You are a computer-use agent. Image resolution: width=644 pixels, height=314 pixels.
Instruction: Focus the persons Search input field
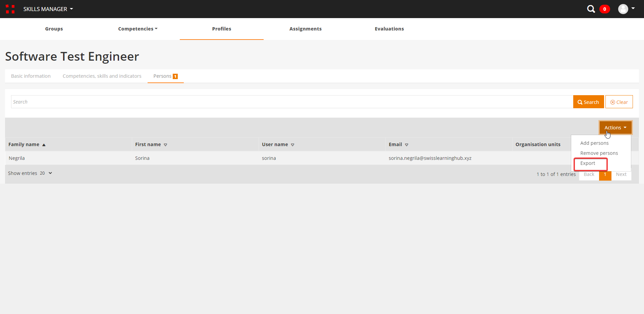(x=292, y=102)
